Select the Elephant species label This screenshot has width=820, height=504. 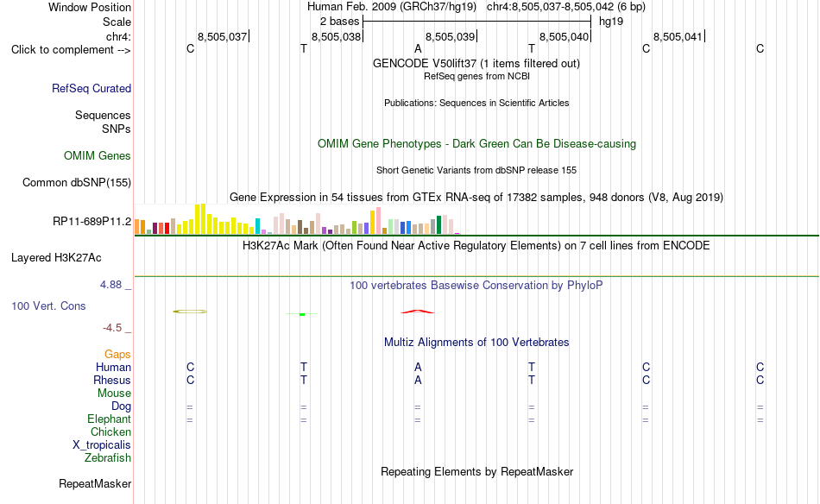pyautogui.click(x=110, y=419)
